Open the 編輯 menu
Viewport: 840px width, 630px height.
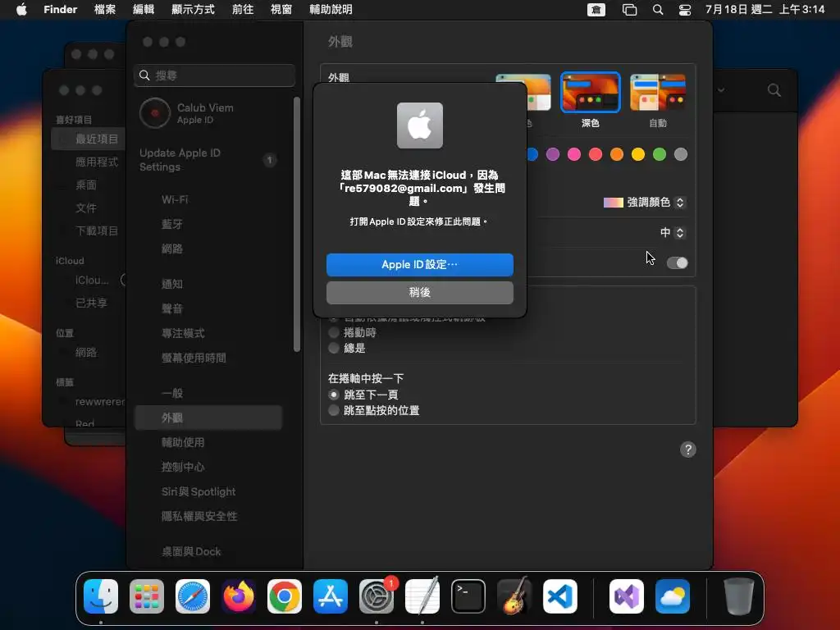pos(143,10)
